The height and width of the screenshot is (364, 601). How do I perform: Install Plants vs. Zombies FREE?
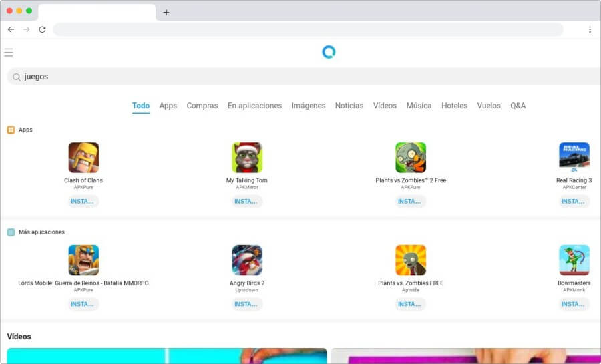[x=411, y=305]
